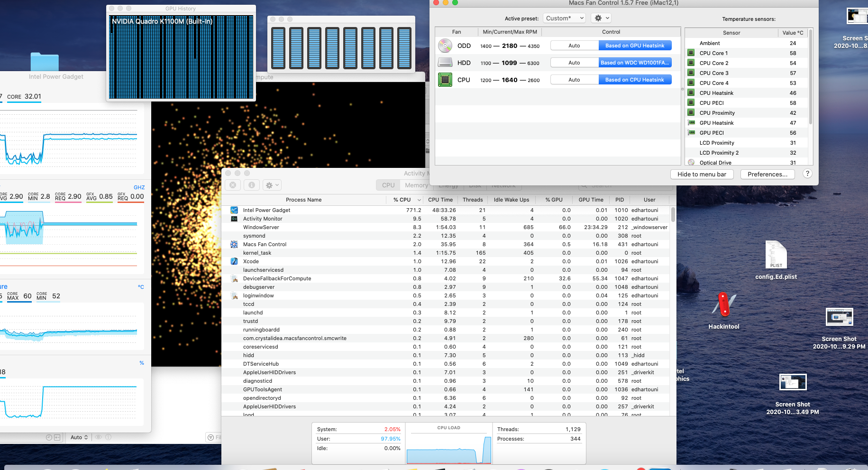
Task: Select the config.Ed.plist desktop file
Action: 776,255
